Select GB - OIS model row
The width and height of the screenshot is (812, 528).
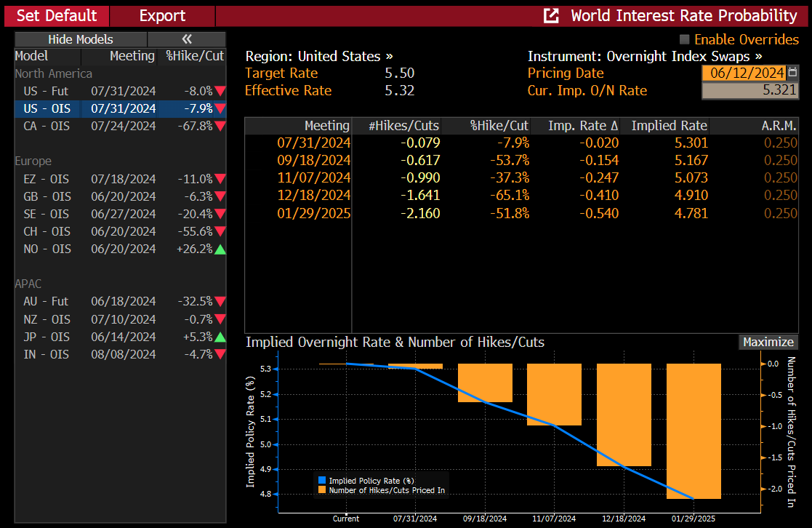pos(120,196)
